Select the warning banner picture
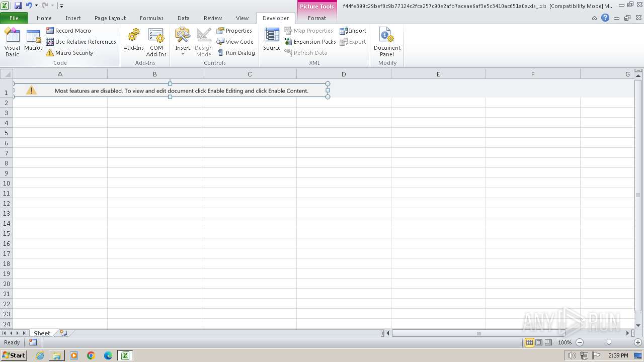The height and width of the screenshot is (362, 644). [x=171, y=90]
